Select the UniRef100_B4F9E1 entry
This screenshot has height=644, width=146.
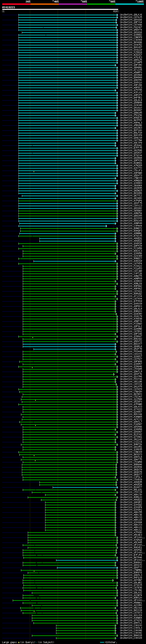(131, 98)
